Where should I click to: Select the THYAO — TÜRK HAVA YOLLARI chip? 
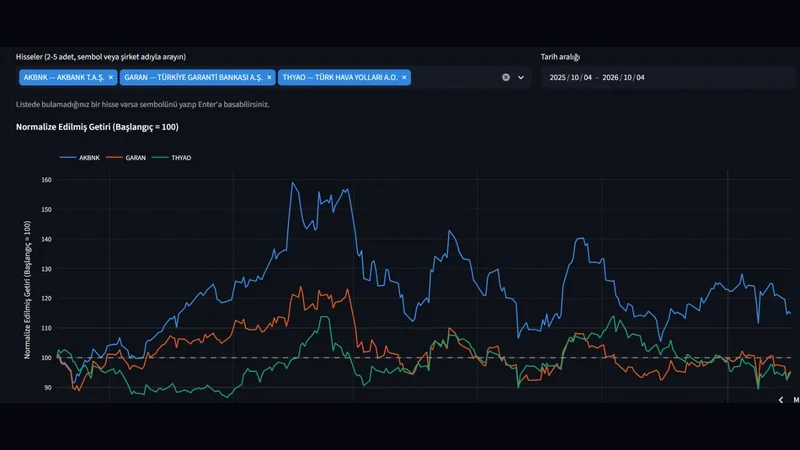pos(344,78)
